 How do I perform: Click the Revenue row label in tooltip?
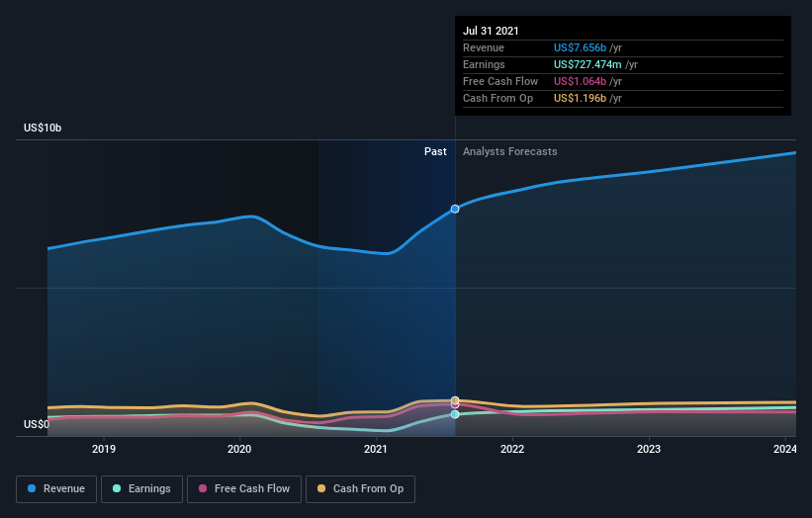click(x=484, y=47)
